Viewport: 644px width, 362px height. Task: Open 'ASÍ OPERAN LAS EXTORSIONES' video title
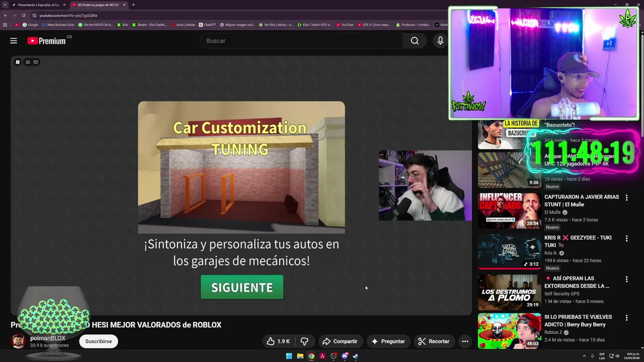click(x=577, y=282)
